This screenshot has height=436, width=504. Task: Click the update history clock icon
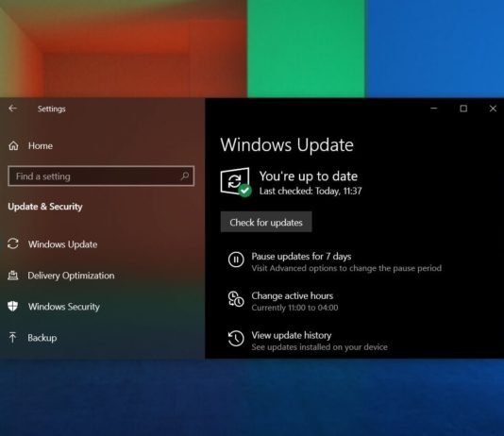236,339
